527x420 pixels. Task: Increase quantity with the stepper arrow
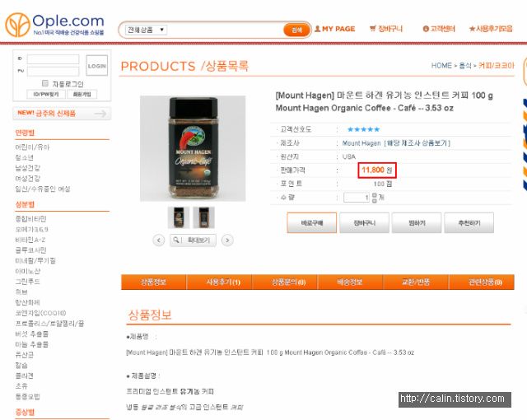(x=375, y=195)
